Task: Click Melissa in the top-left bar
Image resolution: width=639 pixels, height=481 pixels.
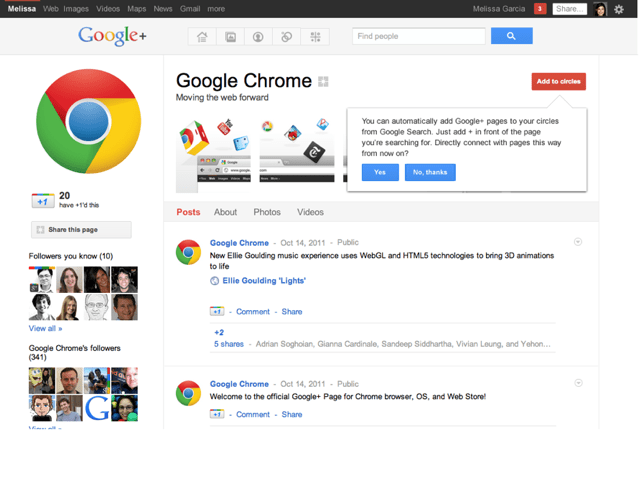Action: [22, 9]
